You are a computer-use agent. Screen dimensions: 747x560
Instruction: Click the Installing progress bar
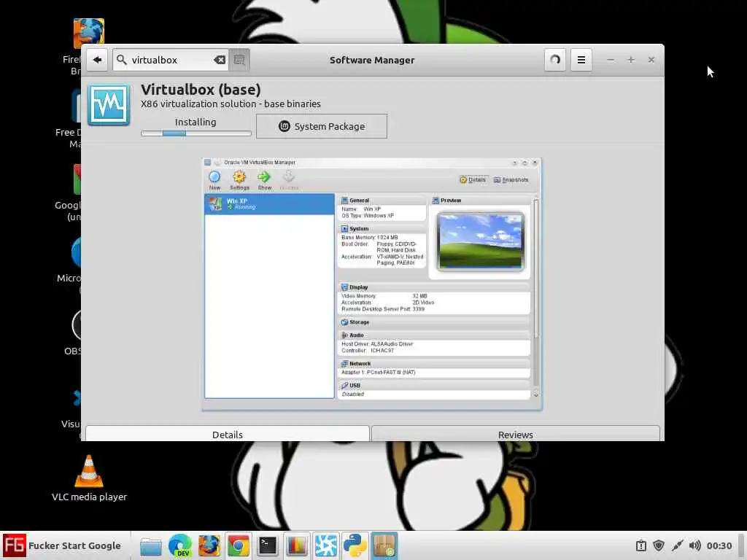[x=196, y=133]
